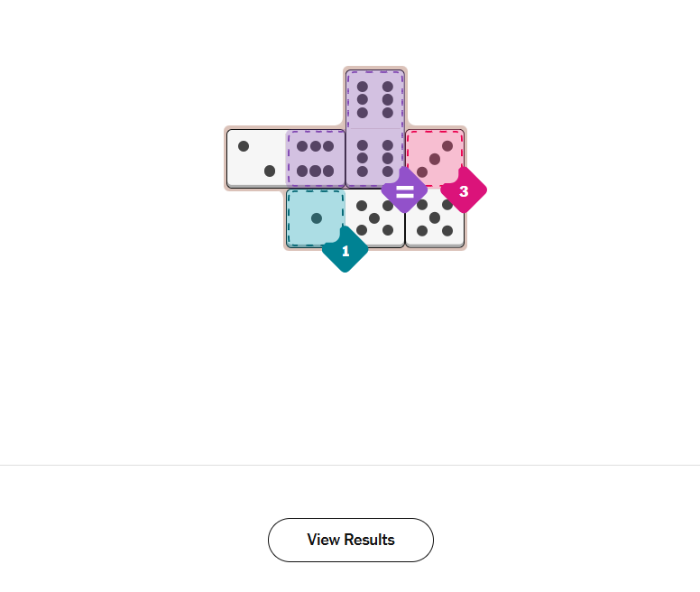The image size is (700, 592).
Task: Click the center pip of the pink tile
Action: [435, 159]
